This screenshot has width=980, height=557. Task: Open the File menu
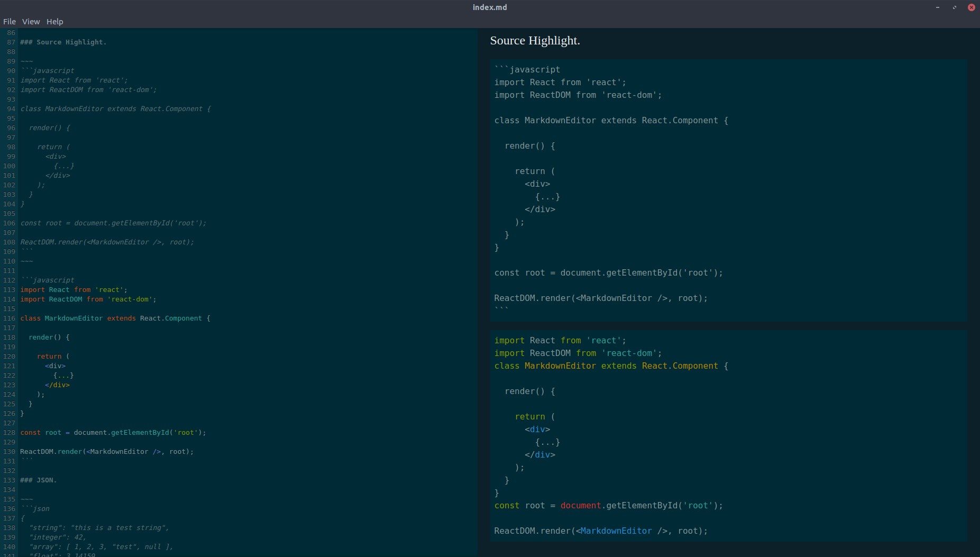click(x=10, y=22)
